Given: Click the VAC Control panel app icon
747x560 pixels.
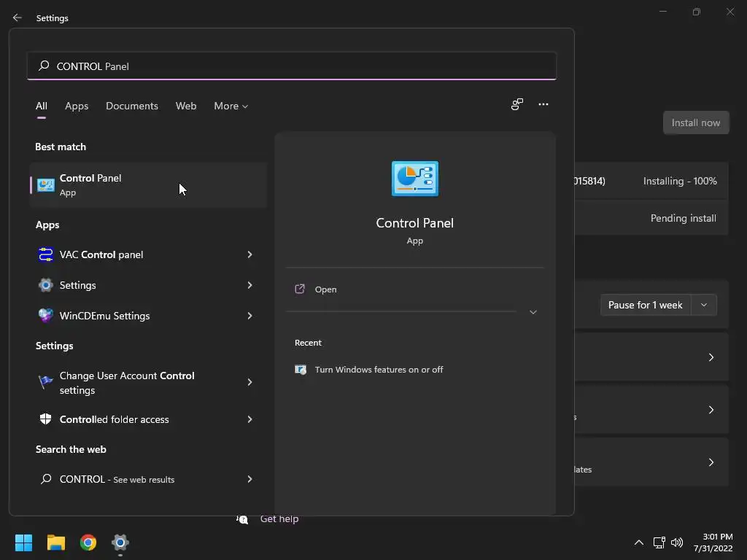Looking at the screenshot, I should (46, 254).
